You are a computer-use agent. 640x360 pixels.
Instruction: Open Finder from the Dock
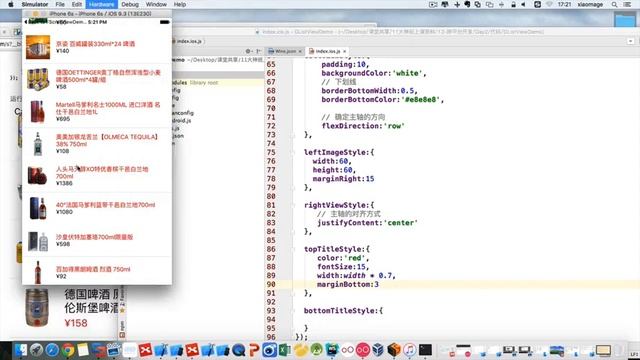[x=20, y=350]
